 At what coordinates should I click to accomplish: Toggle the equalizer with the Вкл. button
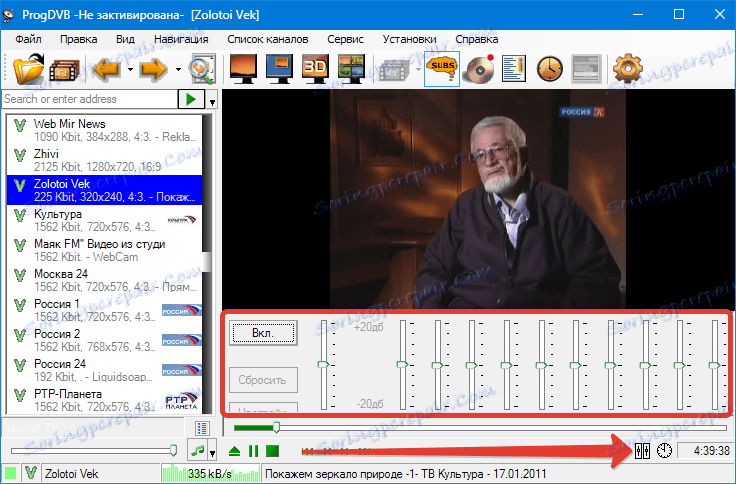point(263,332)
